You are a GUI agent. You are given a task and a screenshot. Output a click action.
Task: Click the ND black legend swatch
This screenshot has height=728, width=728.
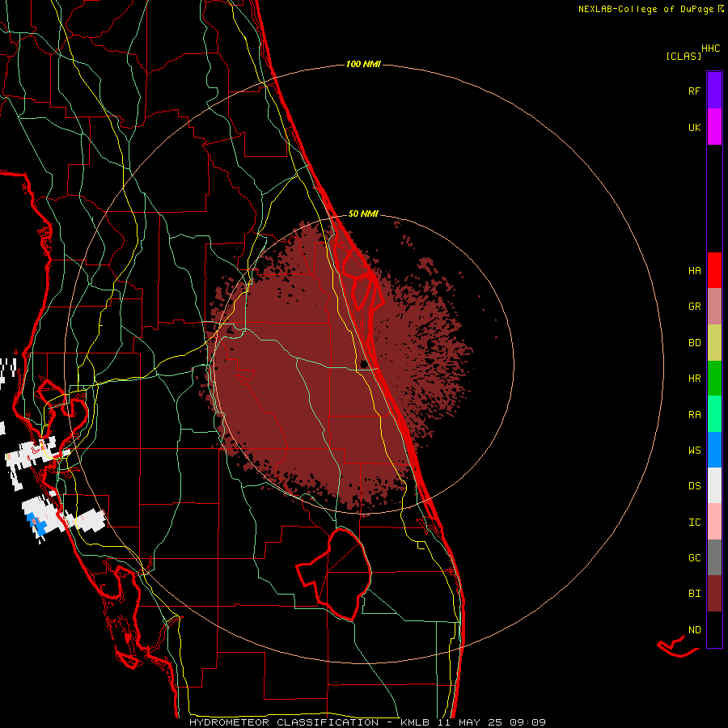tap(714, 629)
